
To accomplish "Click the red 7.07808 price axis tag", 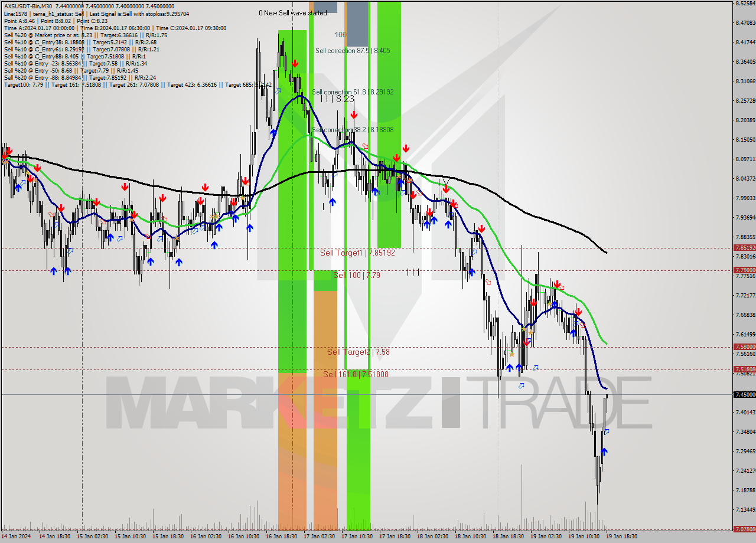I will pyautogui.click(x=744, y=529).
